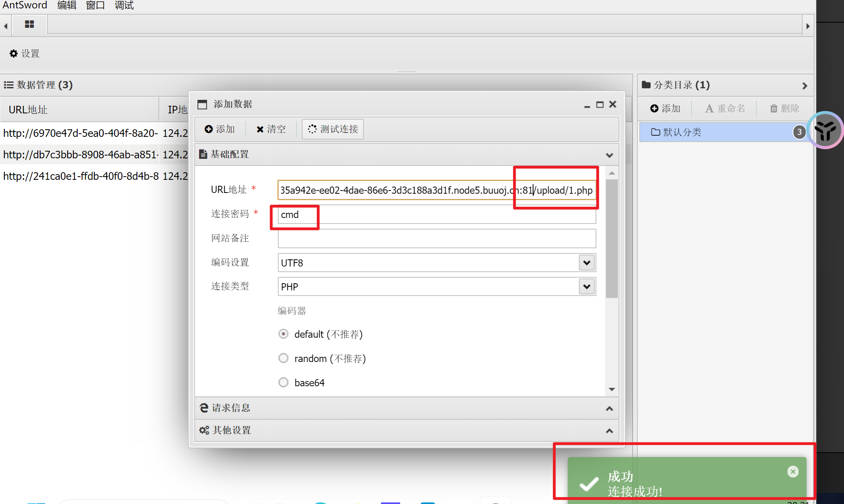844x504 pixels.
Task: Click the 其他设置 gears icon
Action: [x=204, y=430]
